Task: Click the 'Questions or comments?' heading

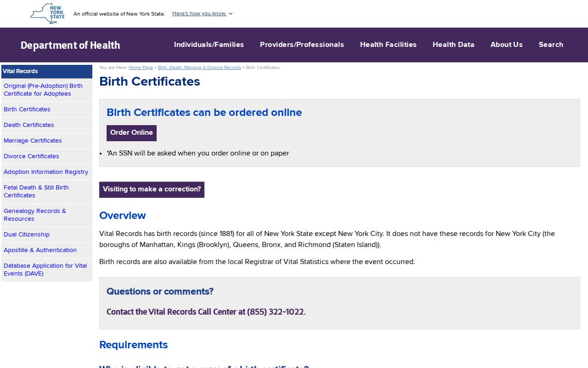Action: point(160,292)
